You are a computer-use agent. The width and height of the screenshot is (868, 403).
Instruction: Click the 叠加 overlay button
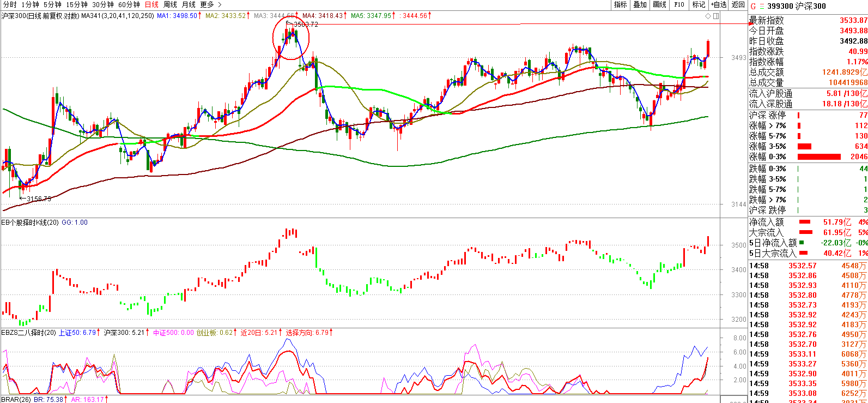pos(640,4)
